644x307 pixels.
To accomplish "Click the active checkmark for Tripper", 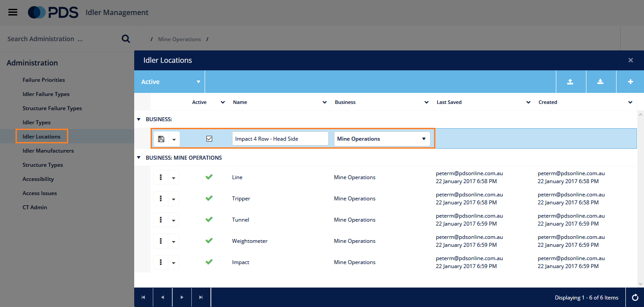I will (209, 198).
